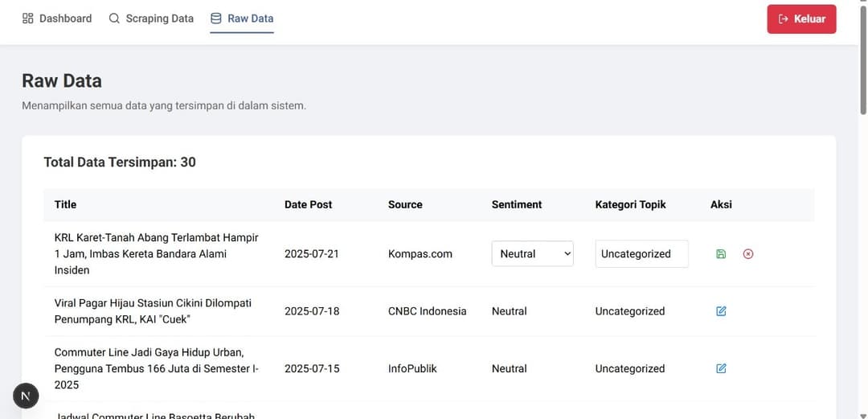Click the Viral Pagar Hijau Stasiun Cikini title

point(153,311)
